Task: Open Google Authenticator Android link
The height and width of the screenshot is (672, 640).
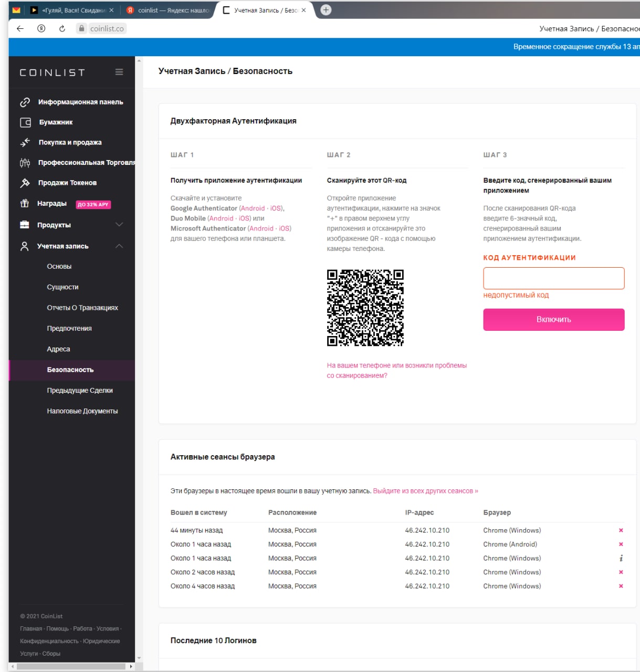Action: point(253,208)
